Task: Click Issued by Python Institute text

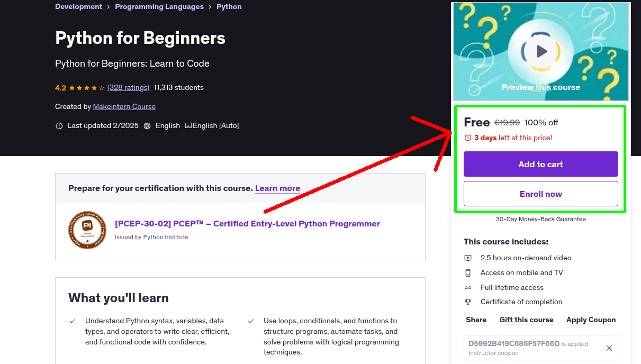Action: click(x=151, y=237)
